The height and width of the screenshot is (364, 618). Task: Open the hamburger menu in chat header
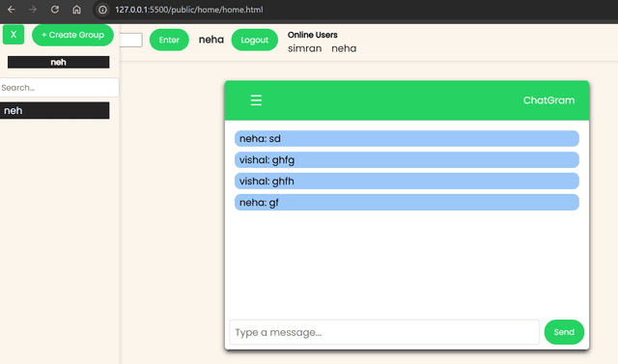tap(256, 100)
